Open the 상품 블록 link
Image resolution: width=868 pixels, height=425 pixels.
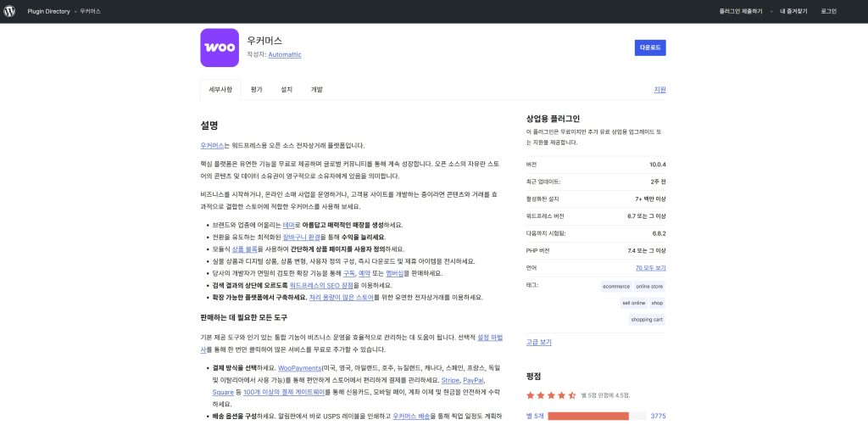click(x=245, y=249)
